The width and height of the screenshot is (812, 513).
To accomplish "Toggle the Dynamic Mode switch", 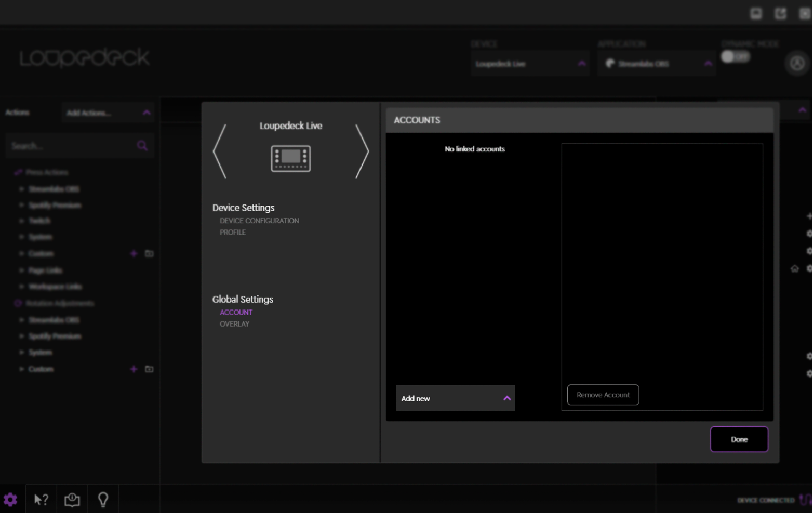I will pos(735,57).
